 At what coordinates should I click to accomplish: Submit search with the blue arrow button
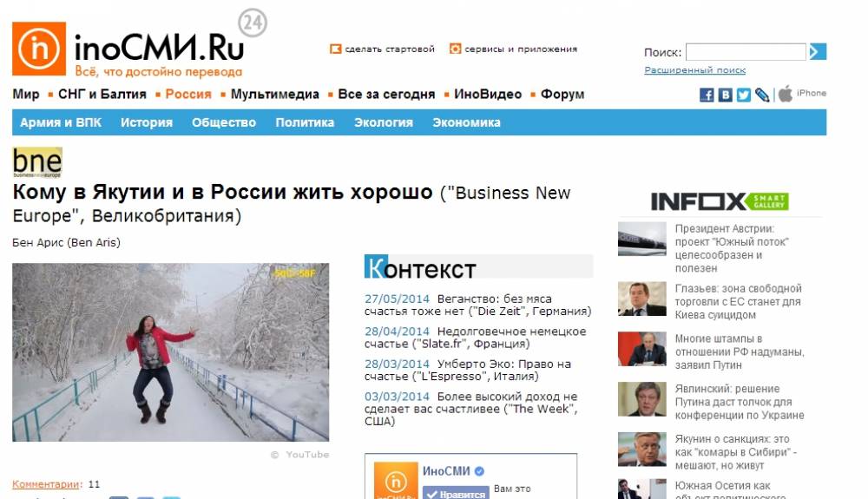[818, 51]
